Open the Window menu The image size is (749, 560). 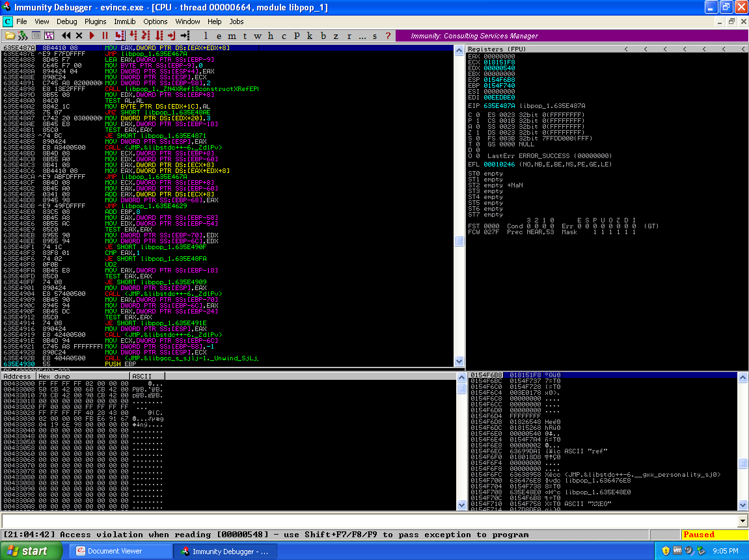point(187,21)
